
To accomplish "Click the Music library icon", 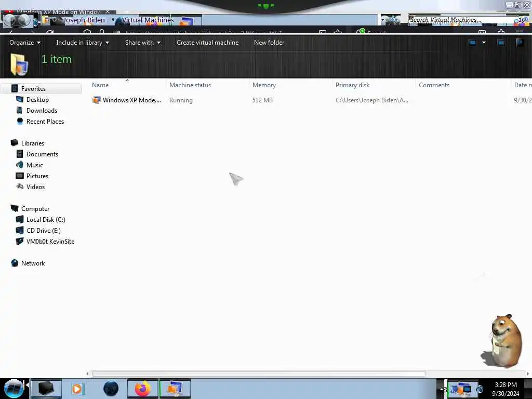I will point(20,165).
